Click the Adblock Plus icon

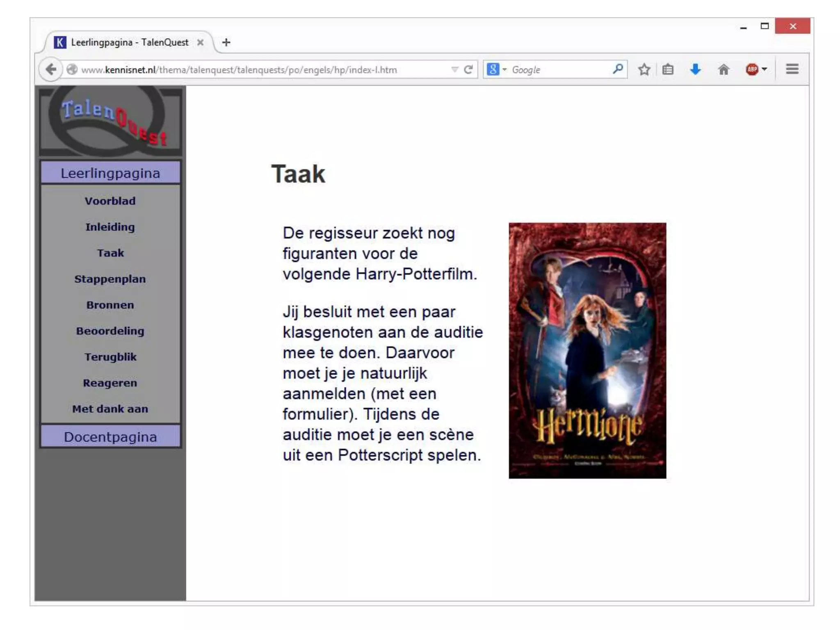[752, 69]
